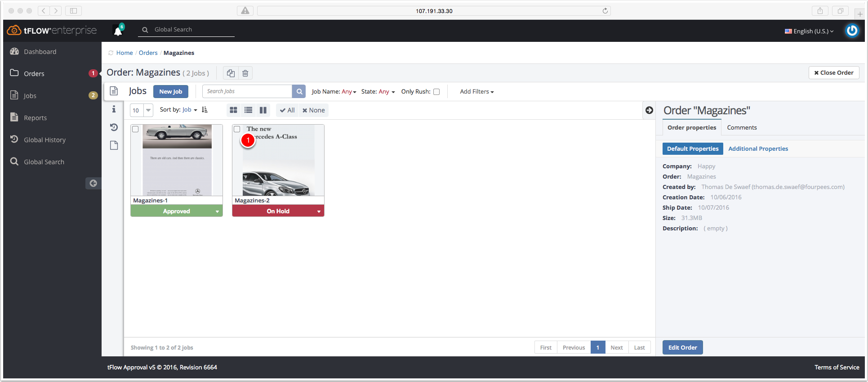Click the Previous pagination button
Image resolution: width=868 pixels, height=382 pixels.
(574, 347)
